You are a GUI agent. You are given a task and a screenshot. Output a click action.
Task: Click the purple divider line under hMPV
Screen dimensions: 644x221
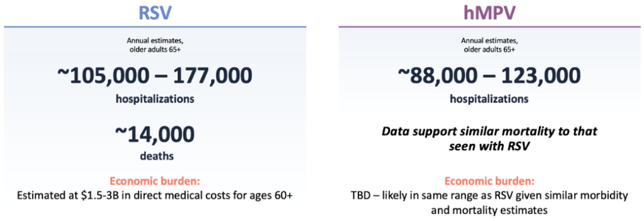(x=489, y=27)
